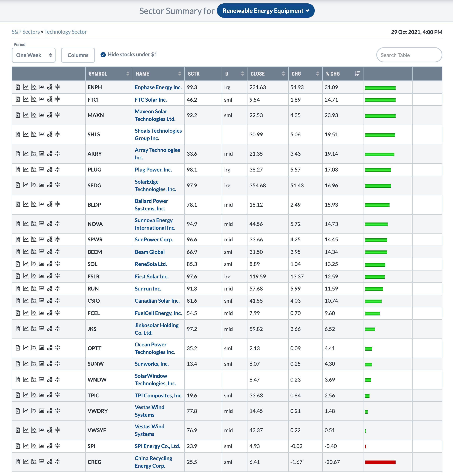This screenshot has height=476, width=453.
Task: Expand the One Week period selector
Action: click(x=34, y=55)
